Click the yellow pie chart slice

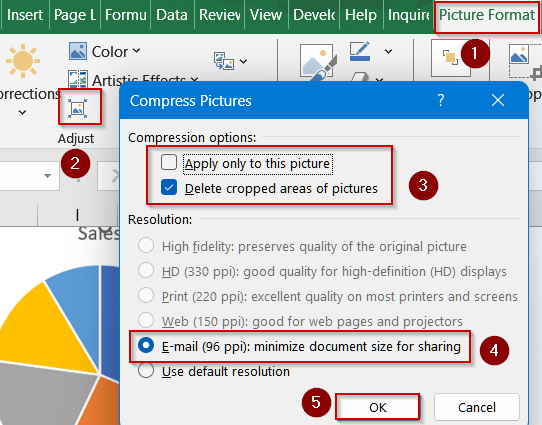coord(47,327)
